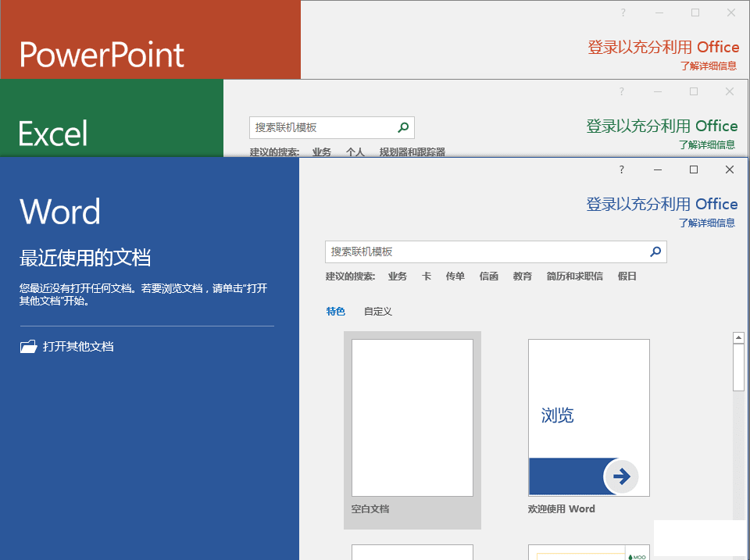Open the 空白文档 blank document template

click(412, 418)
